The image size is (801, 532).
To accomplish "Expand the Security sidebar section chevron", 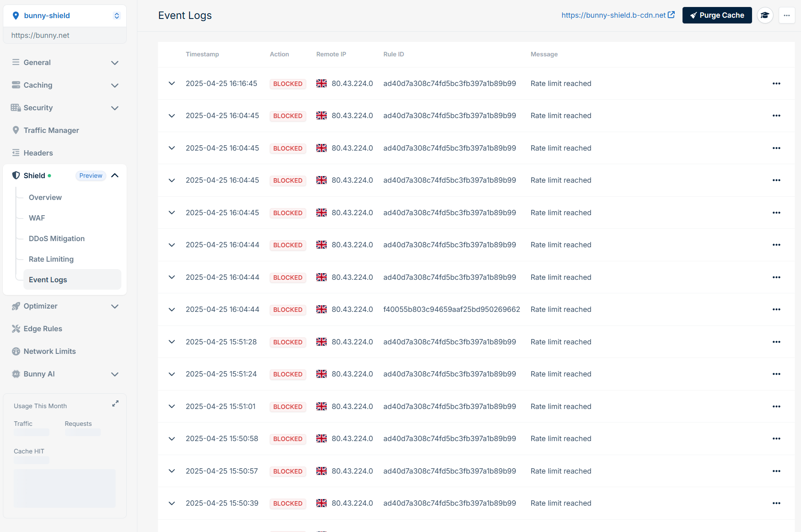I will click(x=115, y=108).
